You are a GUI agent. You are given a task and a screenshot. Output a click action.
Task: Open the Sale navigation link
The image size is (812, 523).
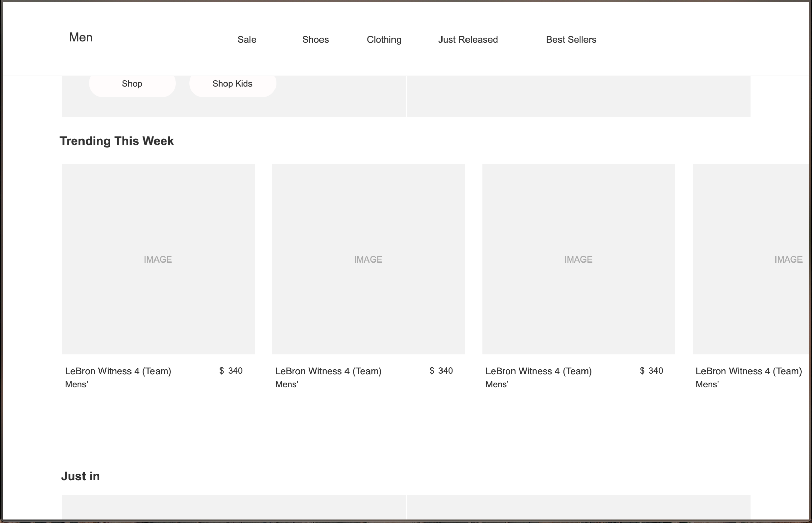(247, 39)
